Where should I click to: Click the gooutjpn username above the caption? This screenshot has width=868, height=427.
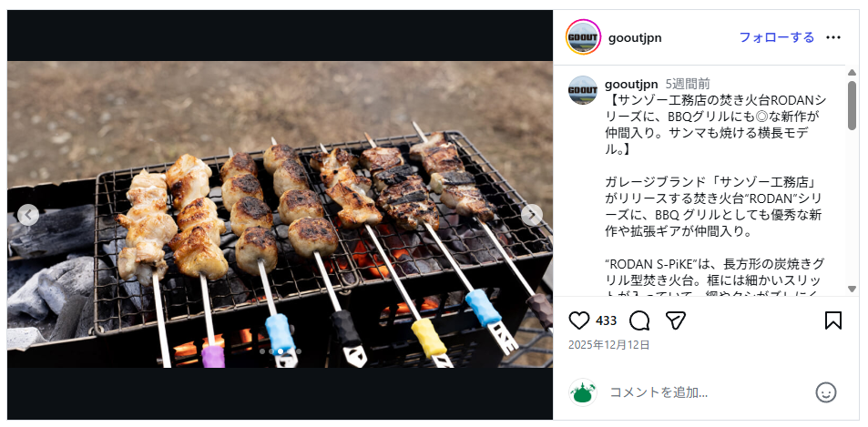(x=631, y=84)
